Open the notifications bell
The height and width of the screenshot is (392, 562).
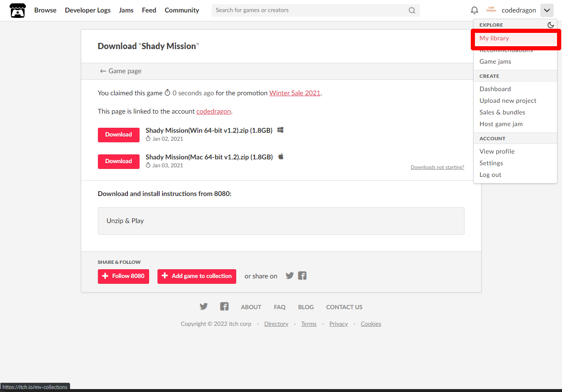474,10
